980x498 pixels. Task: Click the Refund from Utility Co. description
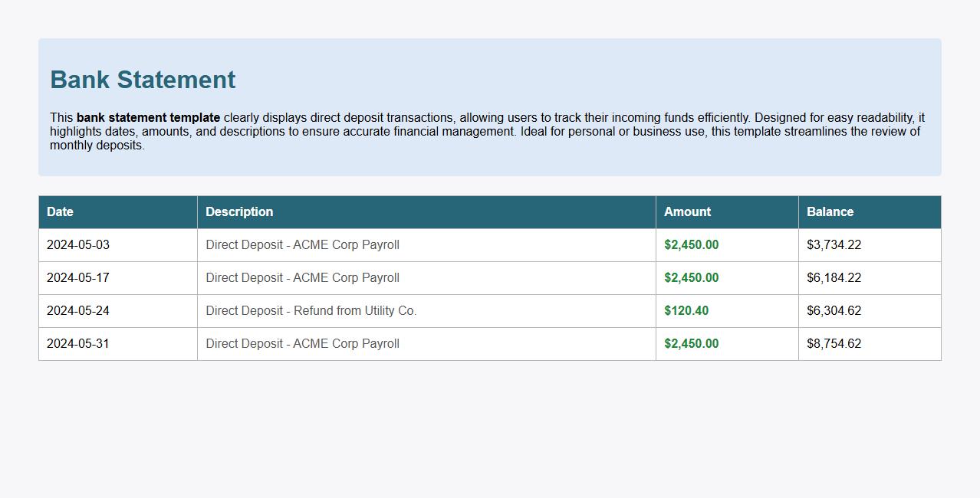311,310
